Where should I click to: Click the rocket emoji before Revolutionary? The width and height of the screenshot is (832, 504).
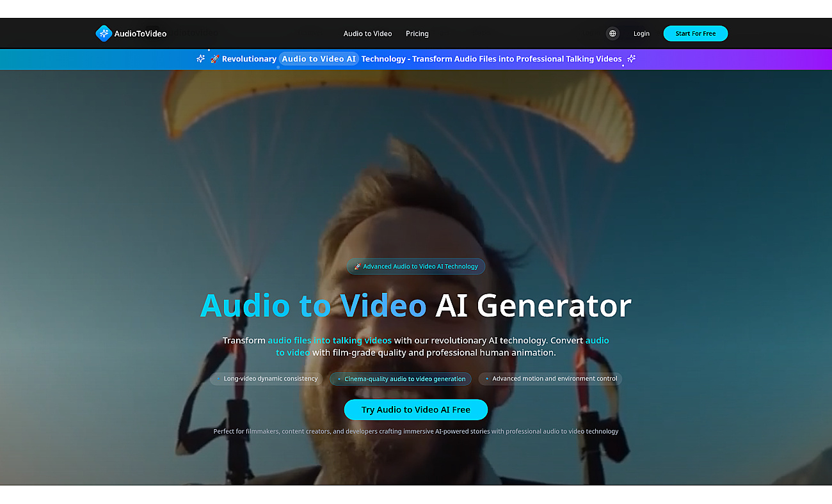[x=215, y=59]
